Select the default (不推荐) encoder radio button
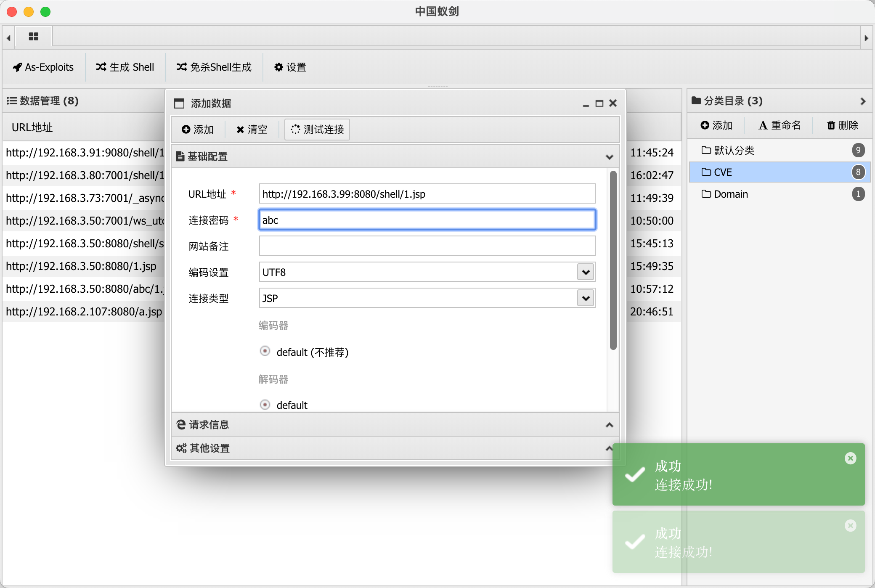 pyautogui.click(x=265, y=351)
